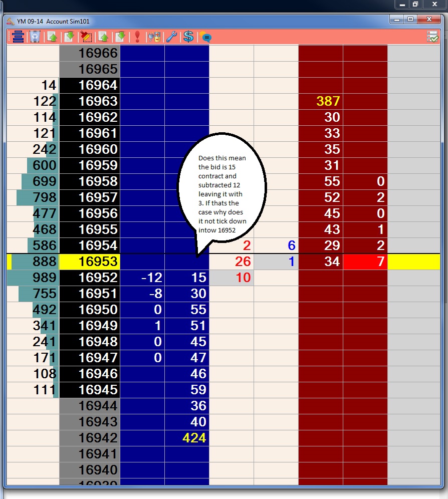The height and width of the screenshot is (499, 448).
Task: Select the red brush clear-selection icon
Action: pyautogui.click(x=86, y=37)
